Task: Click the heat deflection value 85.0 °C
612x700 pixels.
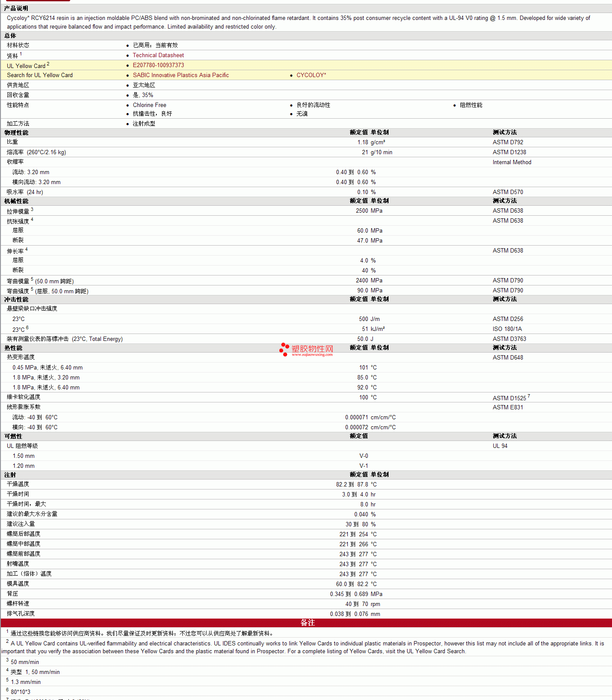Action: [367, 378]
